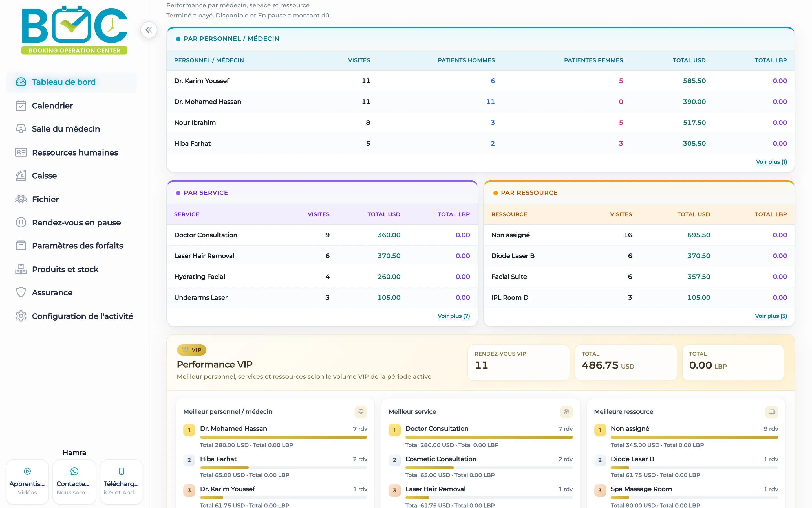Image resolution: width=812 pixels, height=508 pixels.
Task: Click the Meilleur service card icon
Action: (566, 411)
